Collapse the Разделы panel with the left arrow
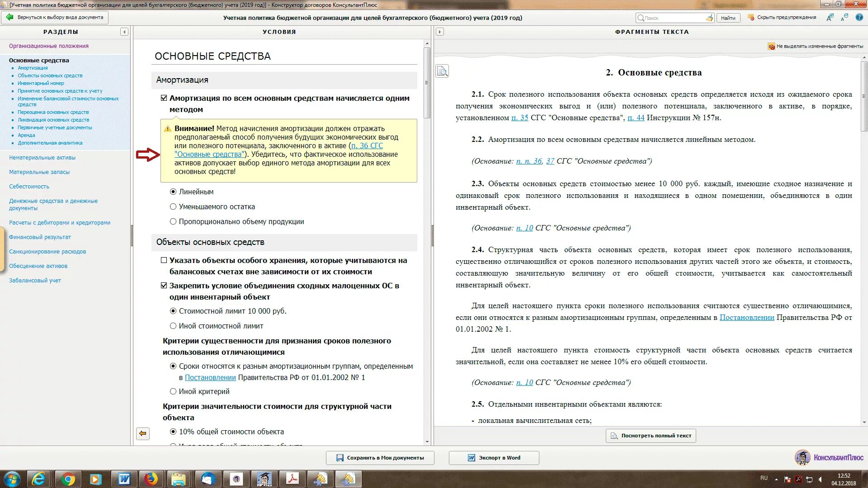 pyautogui.click(x=124, y=32)
